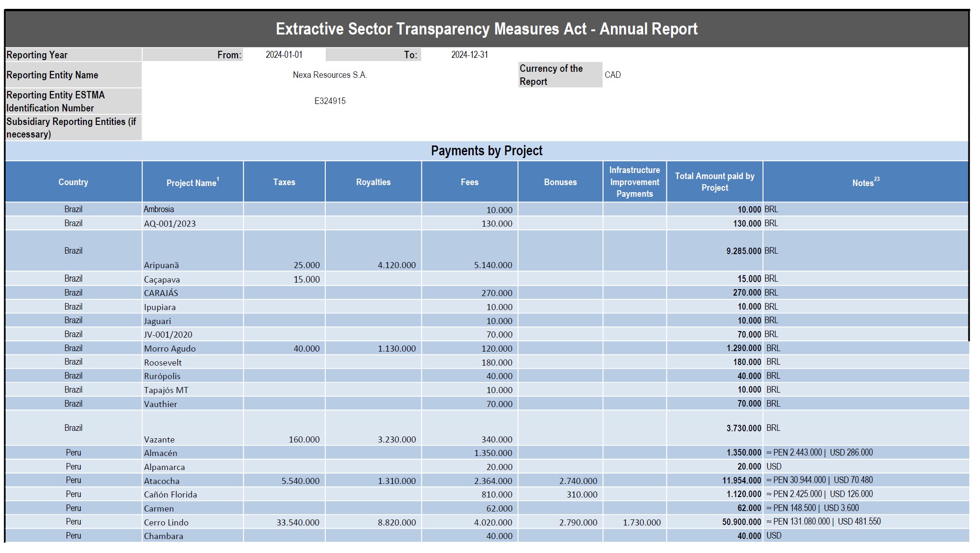Select the Almacén notes cell with PEN
This screenshot has height=553, width=980.
point(819,452)
